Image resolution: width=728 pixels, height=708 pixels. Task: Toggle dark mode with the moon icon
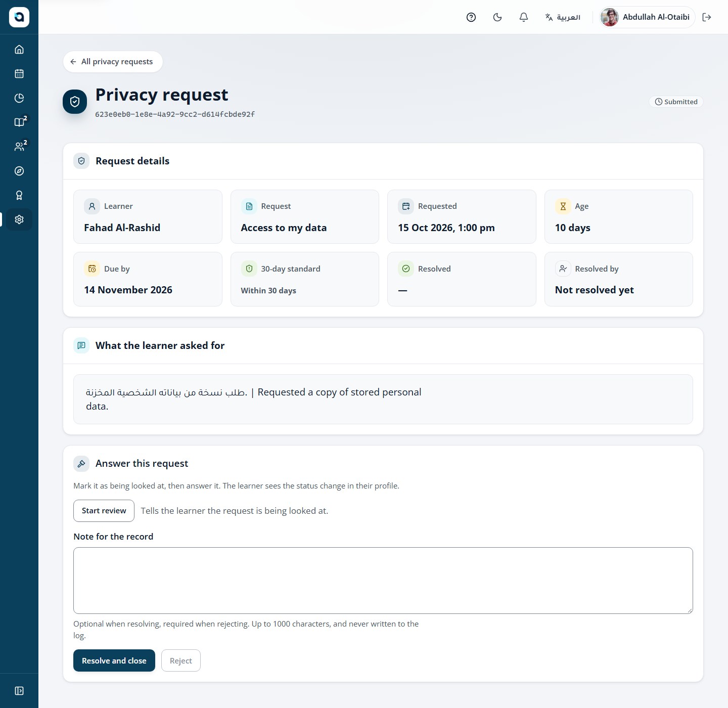pos(497,17)
